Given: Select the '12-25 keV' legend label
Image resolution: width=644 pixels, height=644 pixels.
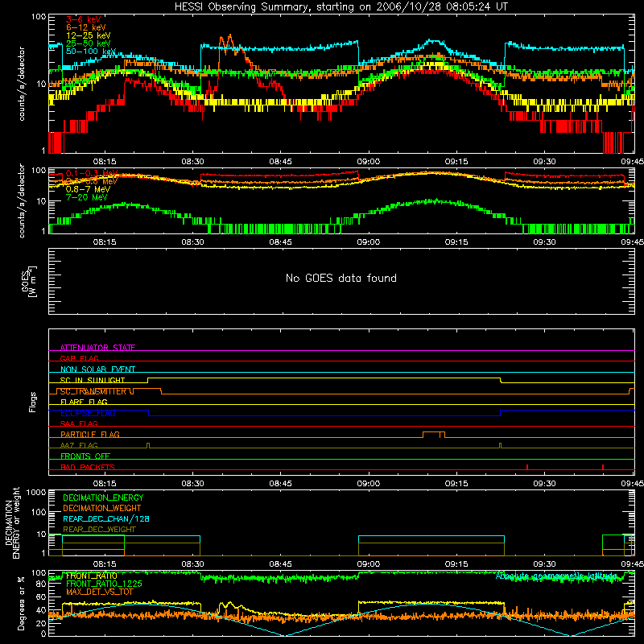Looking at the screenshot, I should pyautogui.click(x=89, y=35).
